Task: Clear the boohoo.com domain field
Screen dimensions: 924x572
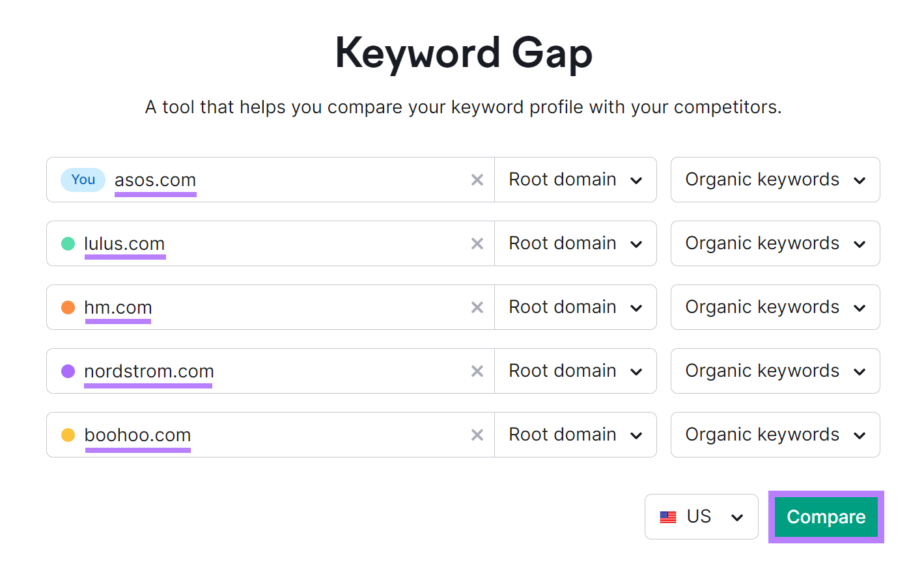Action: point(477,435)
